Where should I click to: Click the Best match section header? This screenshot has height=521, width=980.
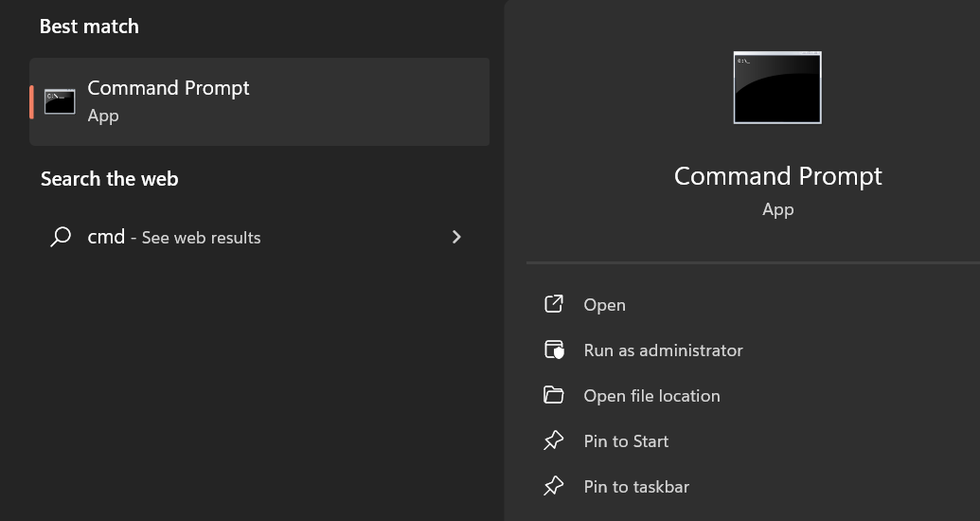tap(89, 27)
